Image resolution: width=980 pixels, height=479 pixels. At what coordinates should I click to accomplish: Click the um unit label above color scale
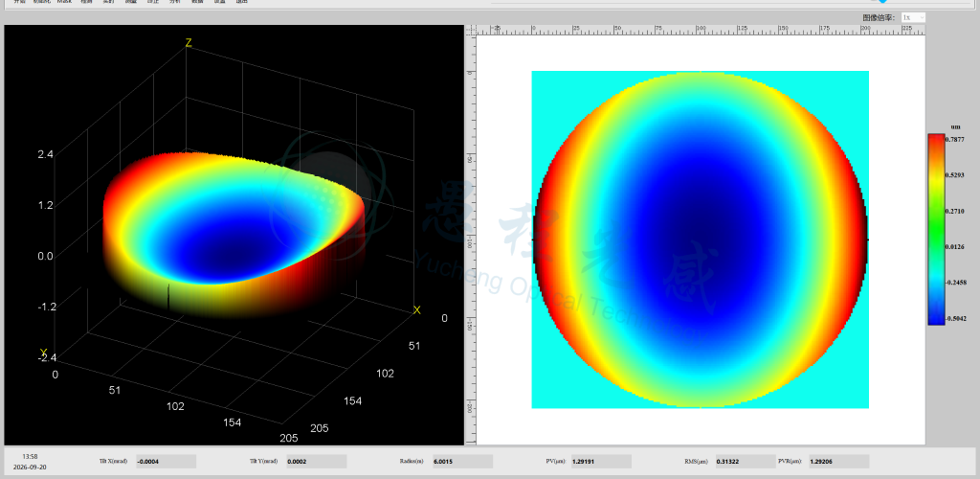[x=955, y=127]
